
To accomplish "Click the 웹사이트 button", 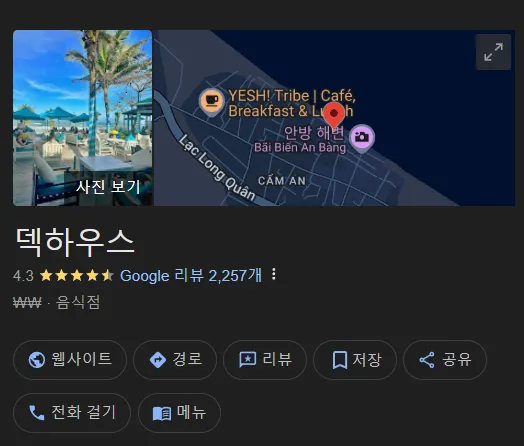I will pos(70,360).
